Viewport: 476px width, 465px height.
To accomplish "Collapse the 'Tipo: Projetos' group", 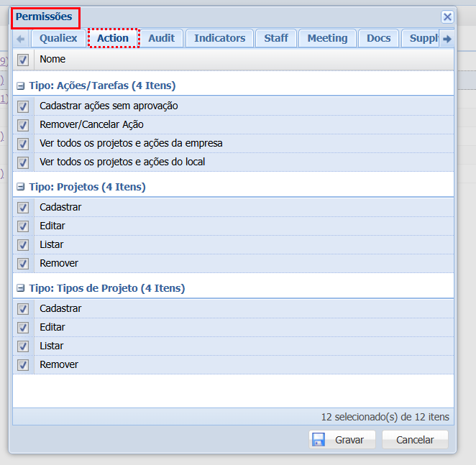I will coord(21,188).
